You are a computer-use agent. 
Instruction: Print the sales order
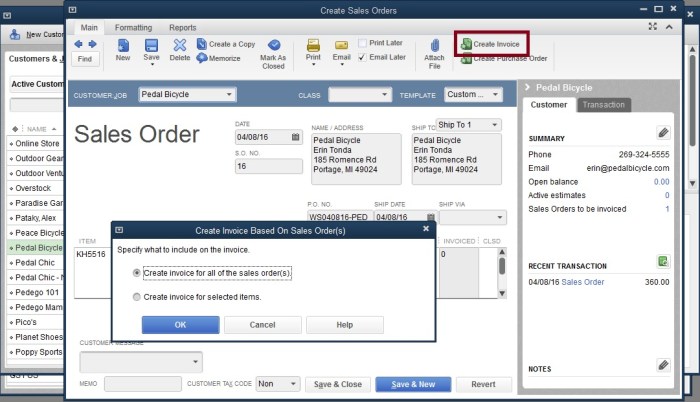(313, 46)
